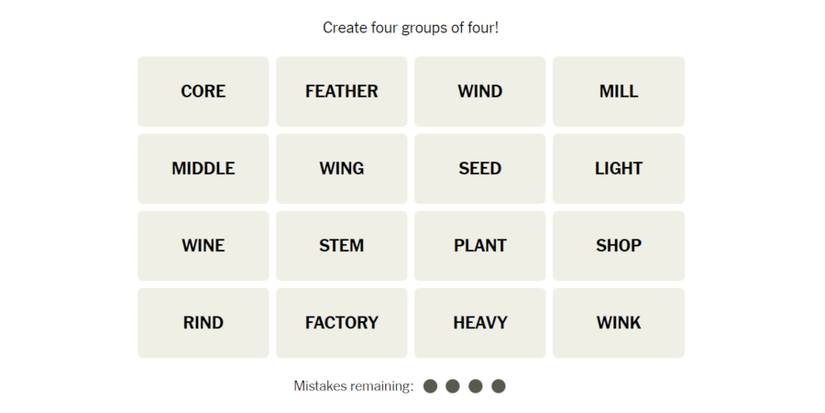
Task: Pick the LIGHT word card
Action: tap(618, 168)
